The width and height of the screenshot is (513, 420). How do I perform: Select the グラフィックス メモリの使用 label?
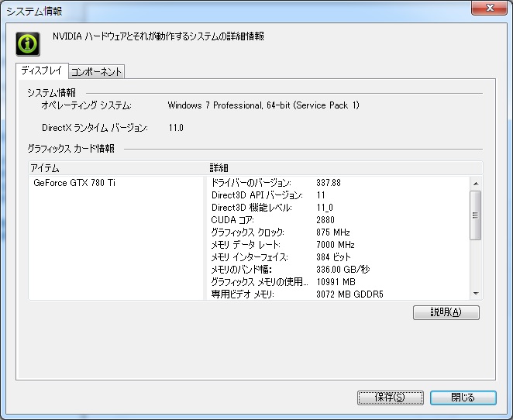pyautogui.click(x=260, y=281)
